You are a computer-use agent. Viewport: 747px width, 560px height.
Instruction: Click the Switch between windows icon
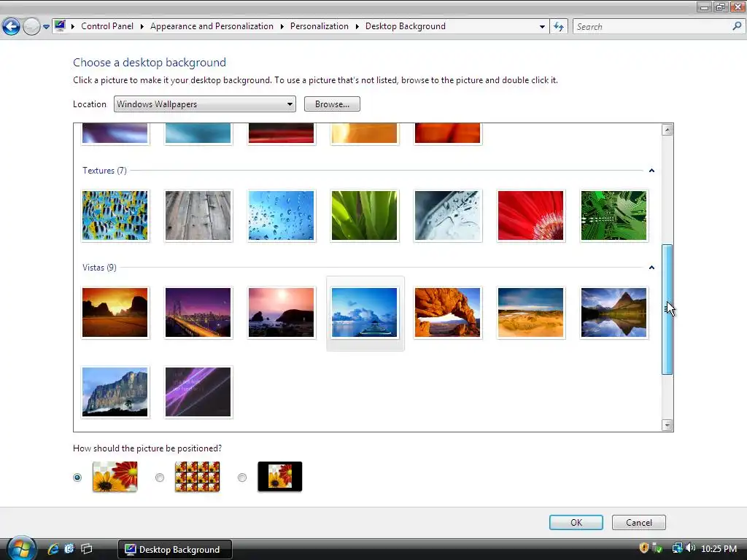click(x=87, y=549)
